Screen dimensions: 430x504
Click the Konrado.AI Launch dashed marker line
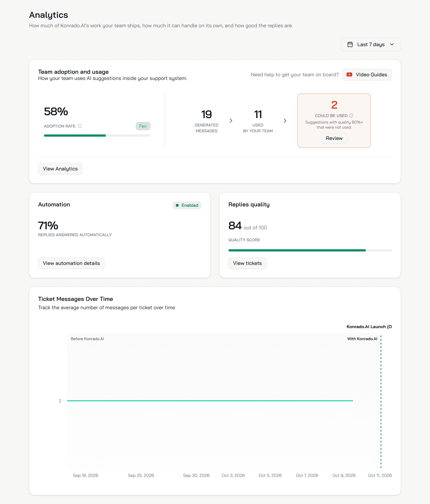point(381,401)
